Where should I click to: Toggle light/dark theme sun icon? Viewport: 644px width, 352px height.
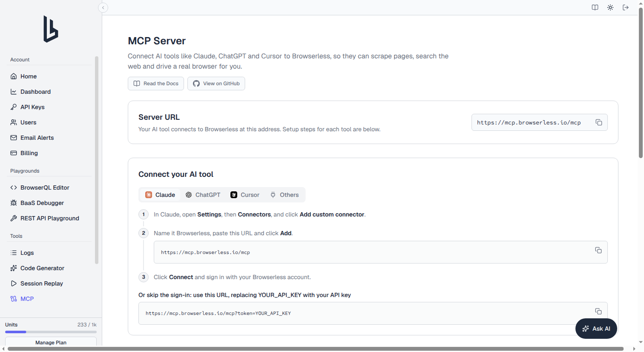(x=610, y=8)
